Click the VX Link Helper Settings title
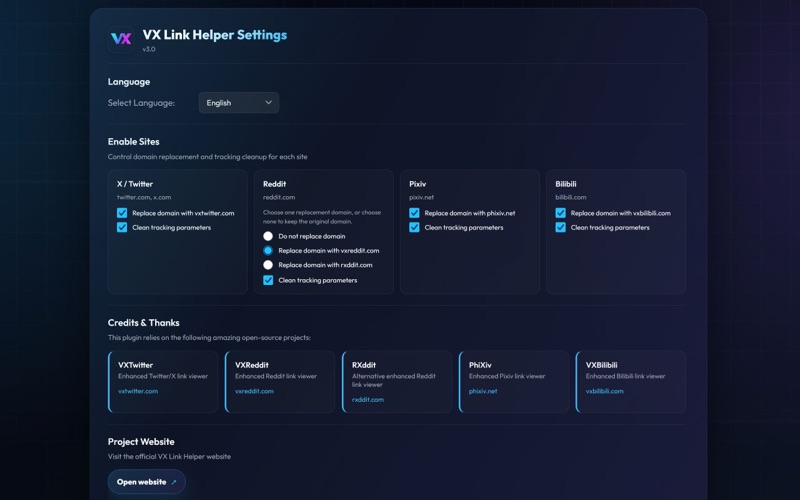Image resolution: width=800 pixels, height=500 pixels. [x=215, y=35]
